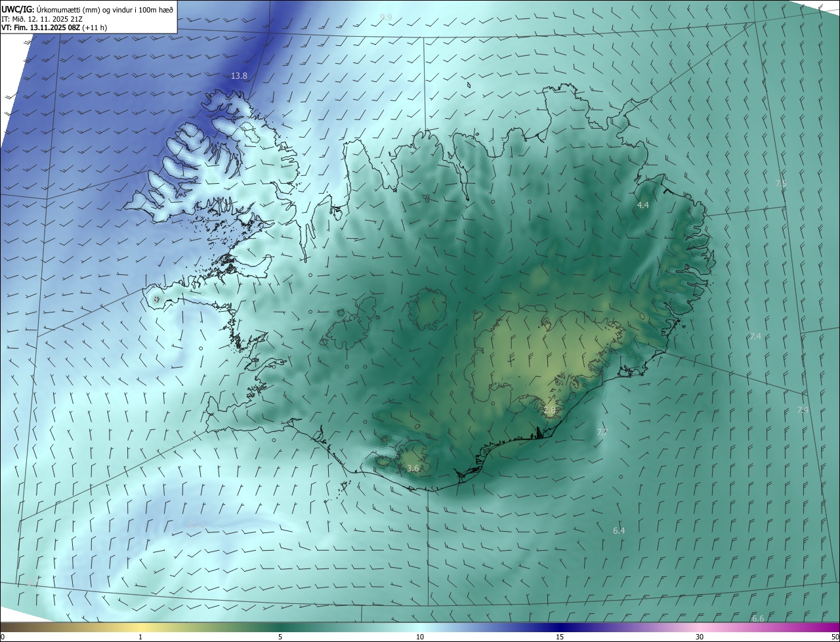
Task: Click the 10 tick label on the color scale
Action: tap(420, 637)
